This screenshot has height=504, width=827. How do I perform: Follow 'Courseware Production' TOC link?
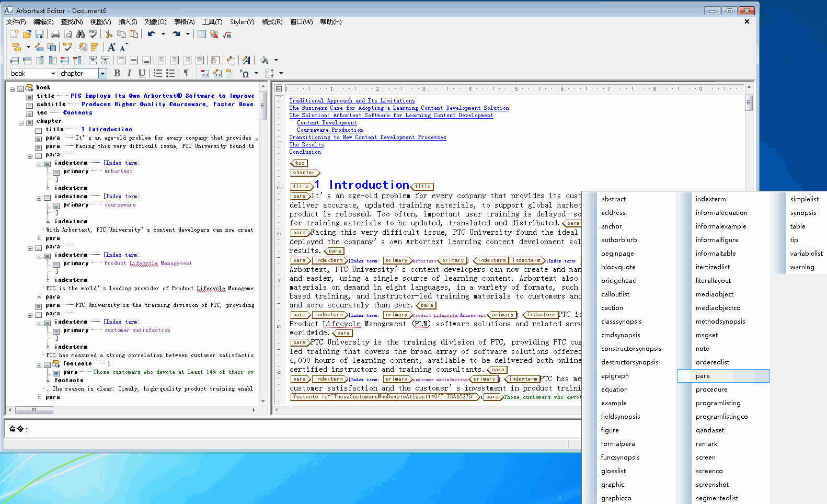(330, 130)
